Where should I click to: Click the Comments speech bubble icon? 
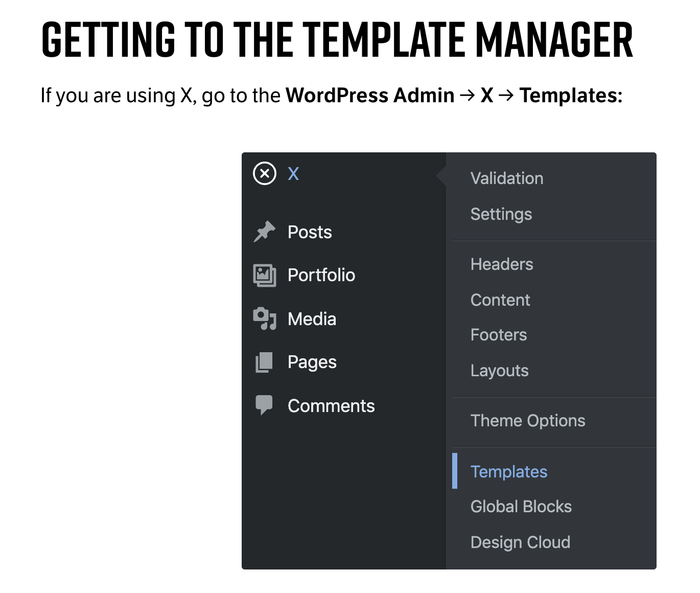pos(265,405)
